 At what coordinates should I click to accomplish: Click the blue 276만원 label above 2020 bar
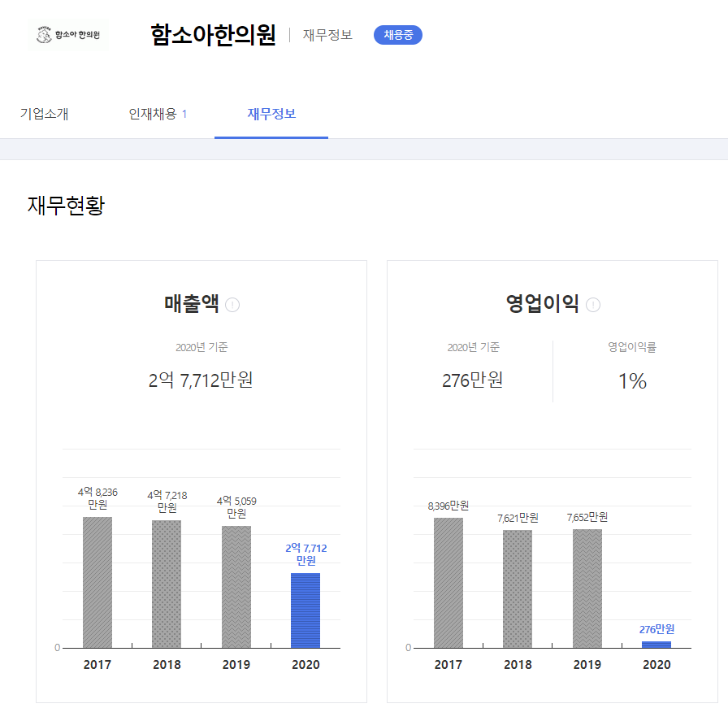click(x=656, y=629)
